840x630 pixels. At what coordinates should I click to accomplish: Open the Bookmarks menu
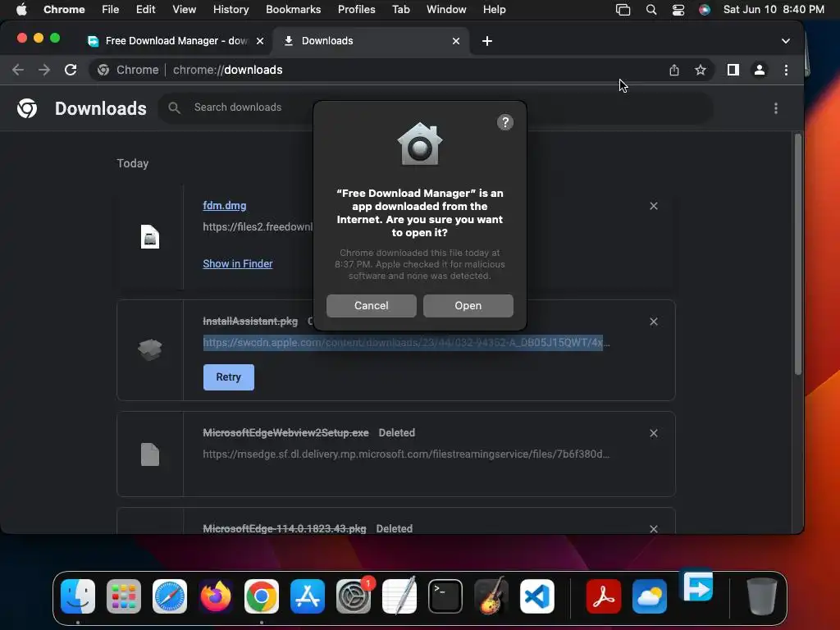(293, 9)
